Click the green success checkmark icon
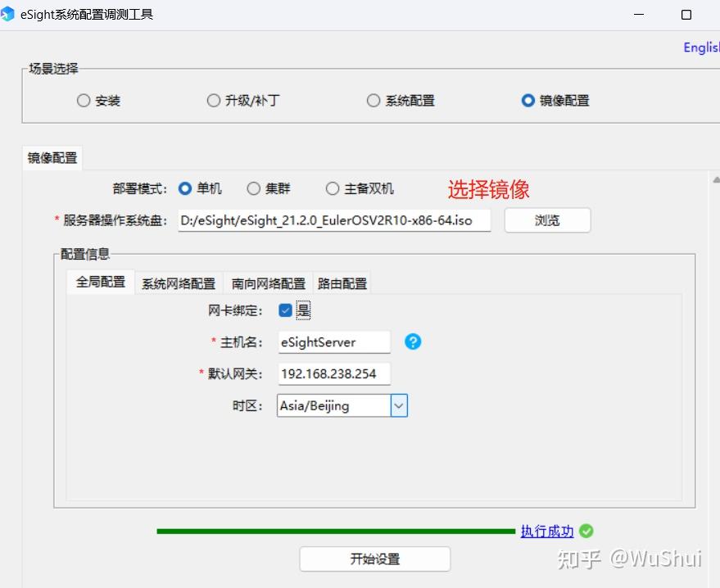The height and width of the screenshot is (588, 720). click(586, 531)
